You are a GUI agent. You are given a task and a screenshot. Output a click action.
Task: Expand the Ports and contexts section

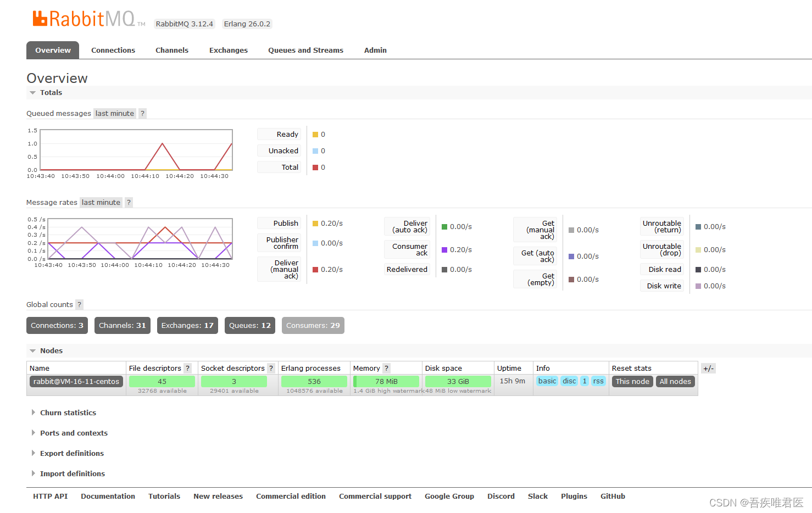(x=74, y=433)
